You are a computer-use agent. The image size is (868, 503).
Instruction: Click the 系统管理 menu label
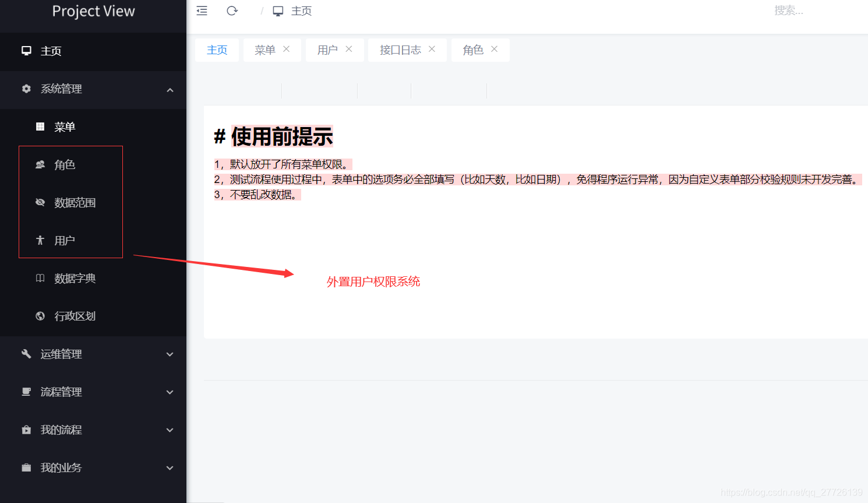pos(61,89)
